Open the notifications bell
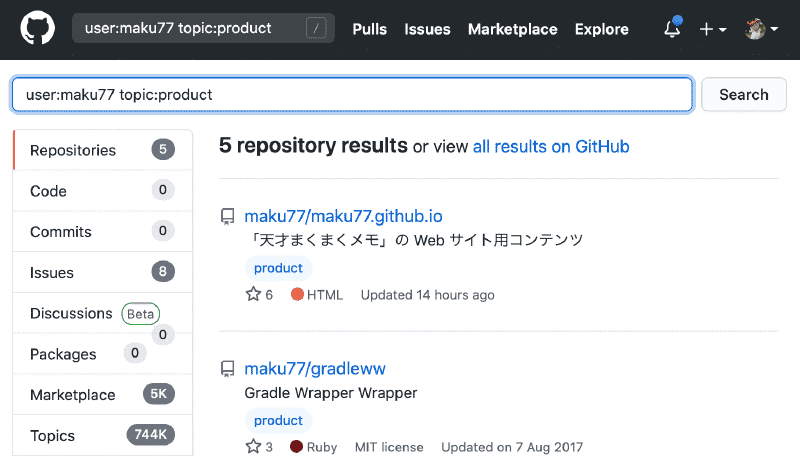800x456 pixels. click(672, 29)
